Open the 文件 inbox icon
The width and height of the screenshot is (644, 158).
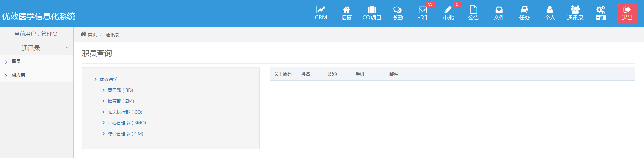click(499, 10)
